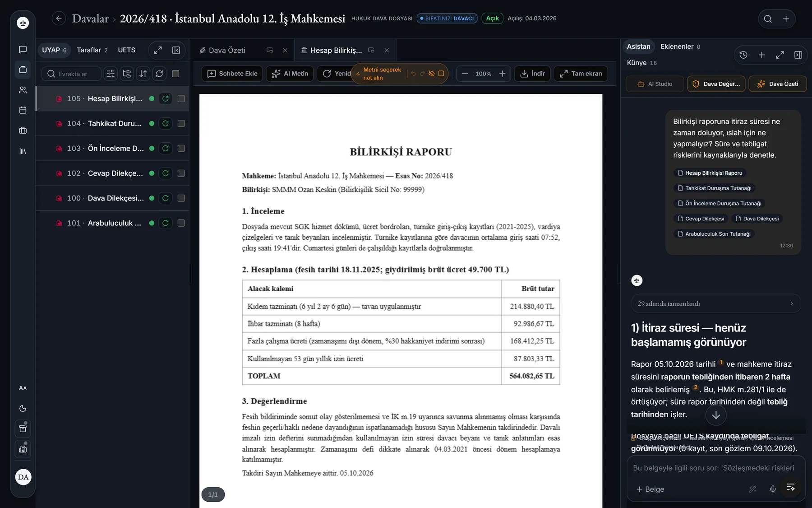Image resolution: width=812 pixels, height=508 pixels.
Task: Open search in the top right
Action: click(768, 19)
